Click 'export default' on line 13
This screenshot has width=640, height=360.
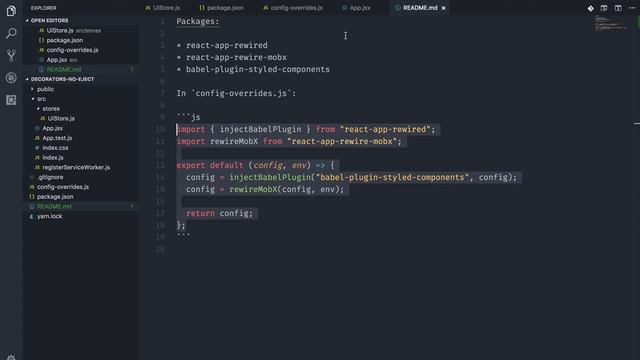210,165
